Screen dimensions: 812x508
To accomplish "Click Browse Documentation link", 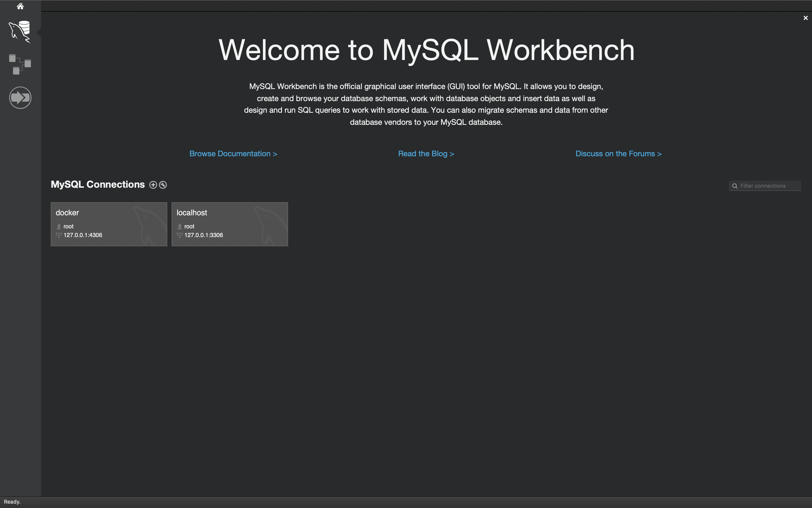I will (233, 154).
